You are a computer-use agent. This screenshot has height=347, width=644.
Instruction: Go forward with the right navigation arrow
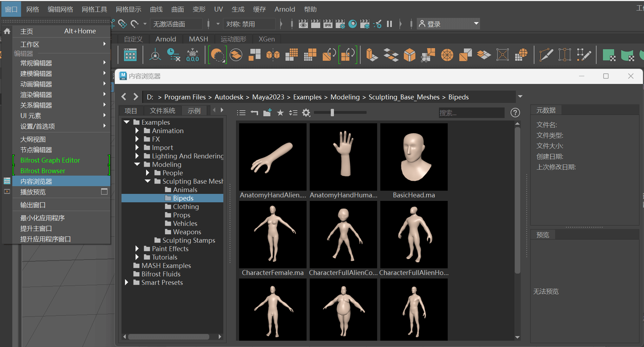(136, 97)
